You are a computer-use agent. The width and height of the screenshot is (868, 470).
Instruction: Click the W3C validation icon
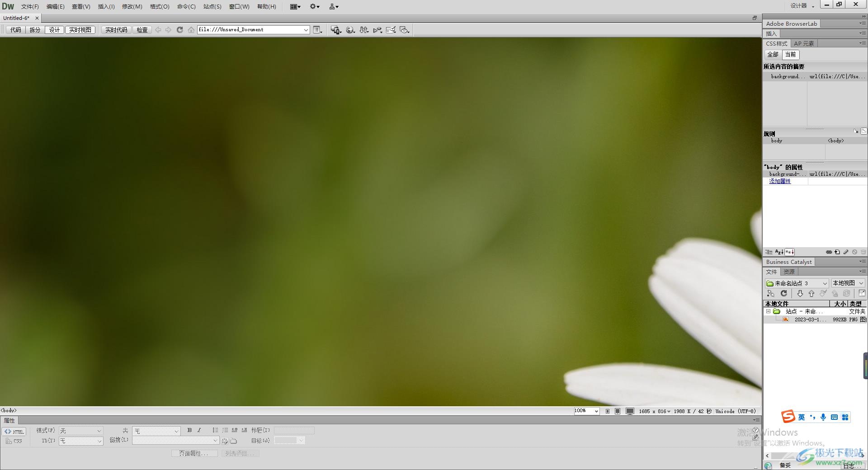(x=377, y=30)
